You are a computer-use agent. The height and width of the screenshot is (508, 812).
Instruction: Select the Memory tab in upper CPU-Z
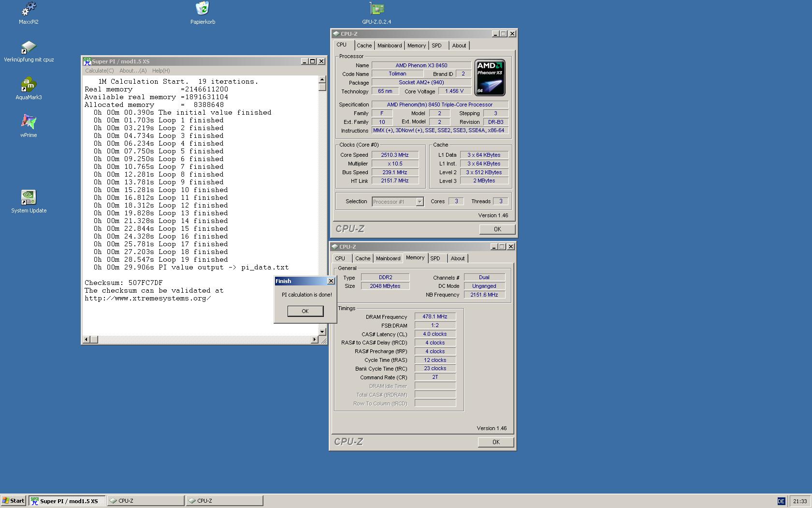point(417,45)
